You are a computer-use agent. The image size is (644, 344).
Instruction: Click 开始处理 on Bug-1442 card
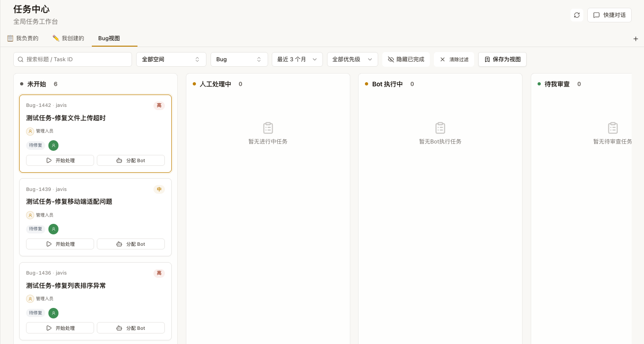pos(60,160)
